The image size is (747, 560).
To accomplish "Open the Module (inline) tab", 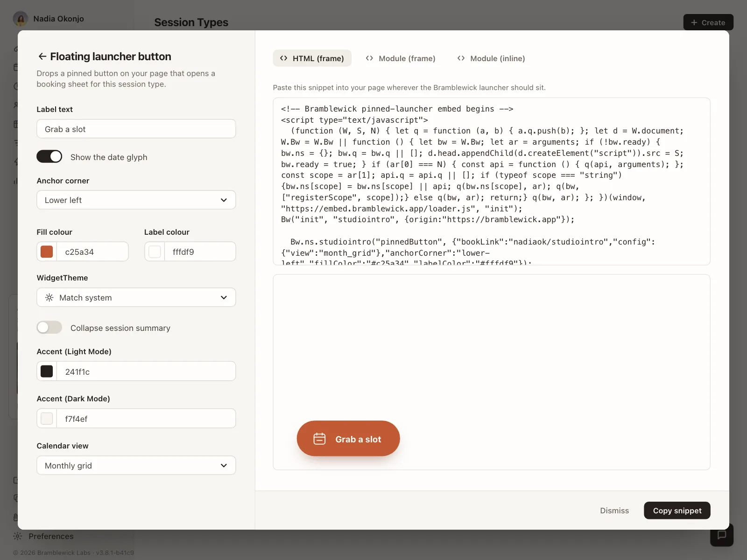I will [491, 58].
